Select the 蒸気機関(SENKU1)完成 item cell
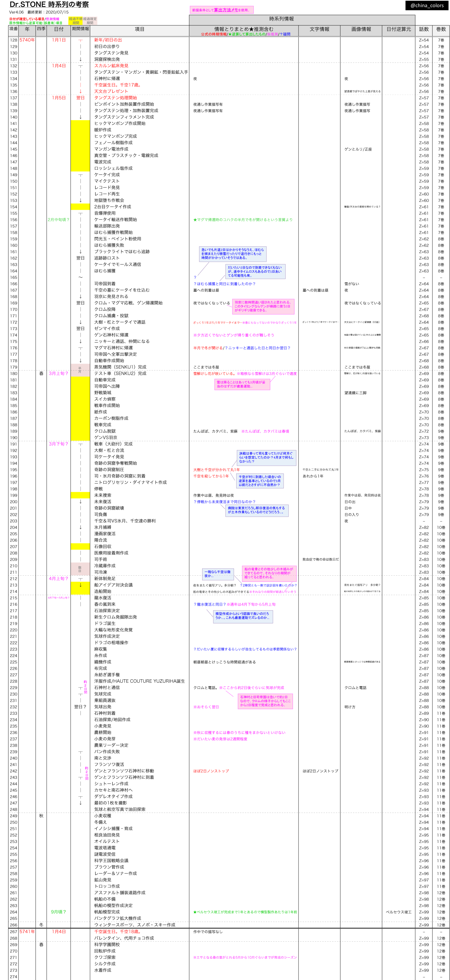 tap(120, 367)
